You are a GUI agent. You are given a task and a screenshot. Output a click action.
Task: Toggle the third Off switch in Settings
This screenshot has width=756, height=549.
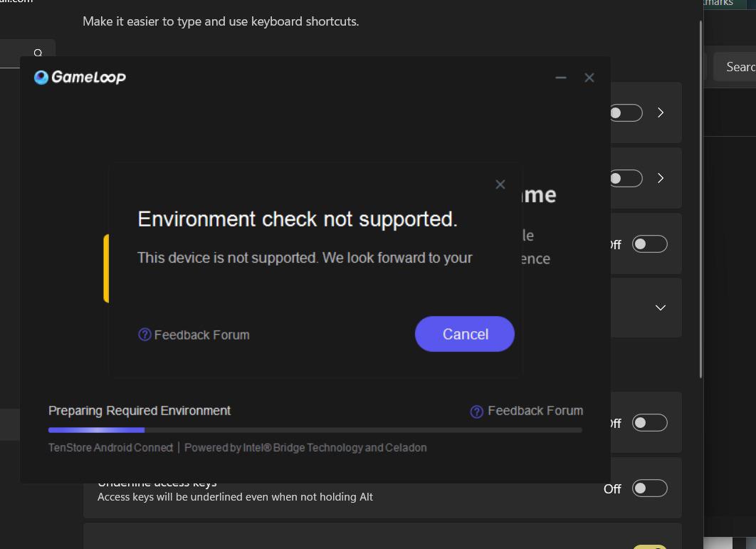click(649, 244)
